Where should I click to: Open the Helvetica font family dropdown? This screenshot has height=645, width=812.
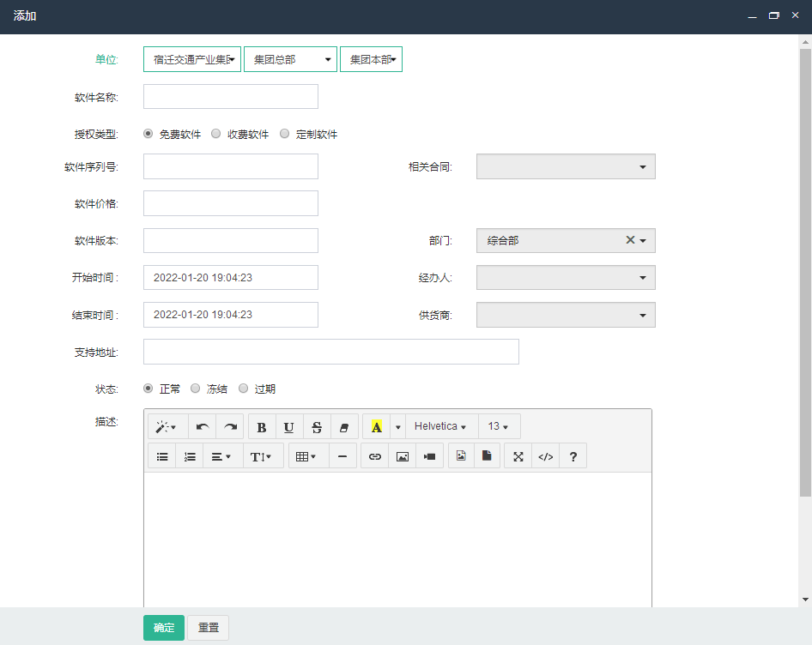(440, 427)
